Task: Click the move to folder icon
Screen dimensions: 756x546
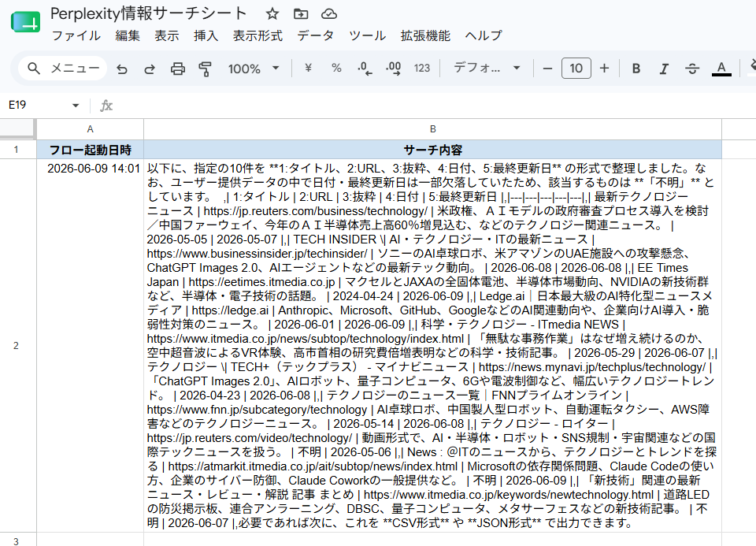Action: (301, 14)
